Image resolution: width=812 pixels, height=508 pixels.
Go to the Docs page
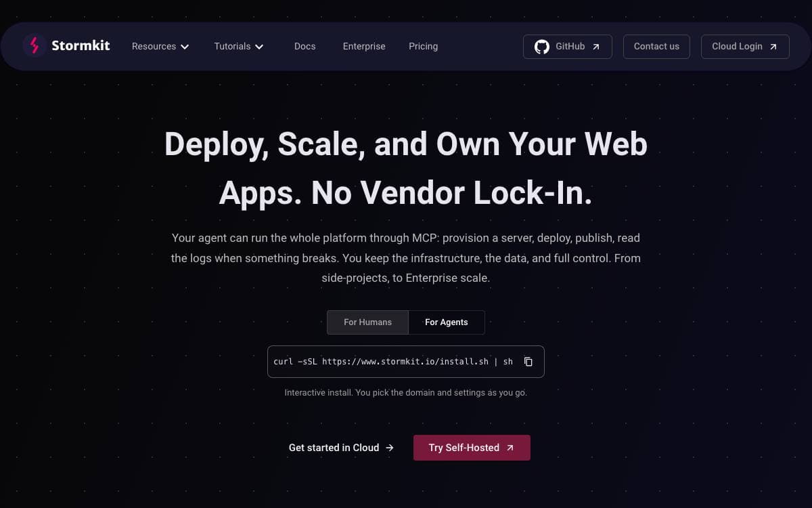point(305,46)
